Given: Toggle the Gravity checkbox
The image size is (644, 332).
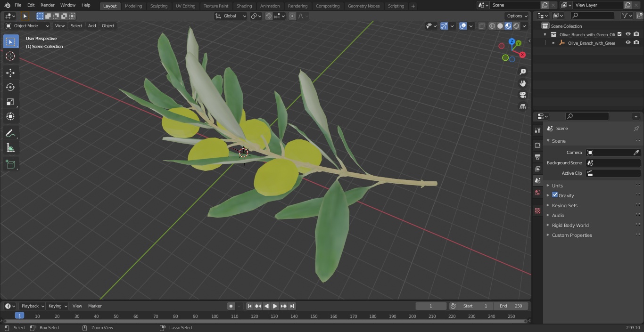Looking at the screenshot, I should [x=555, y=195].
